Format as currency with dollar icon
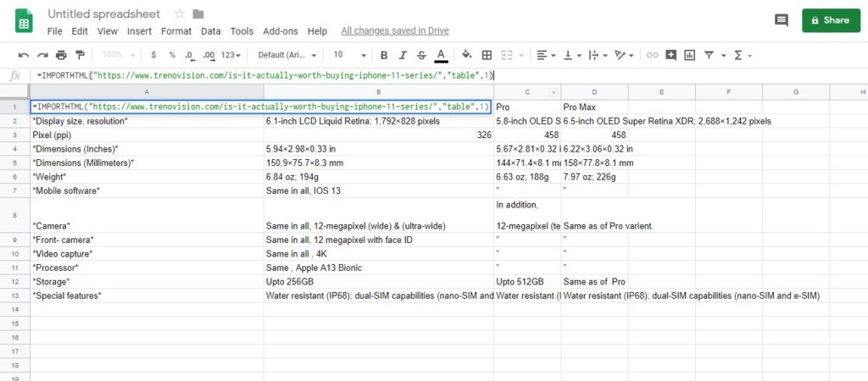This screenshot has width=868, height=381. pos(153,55)
